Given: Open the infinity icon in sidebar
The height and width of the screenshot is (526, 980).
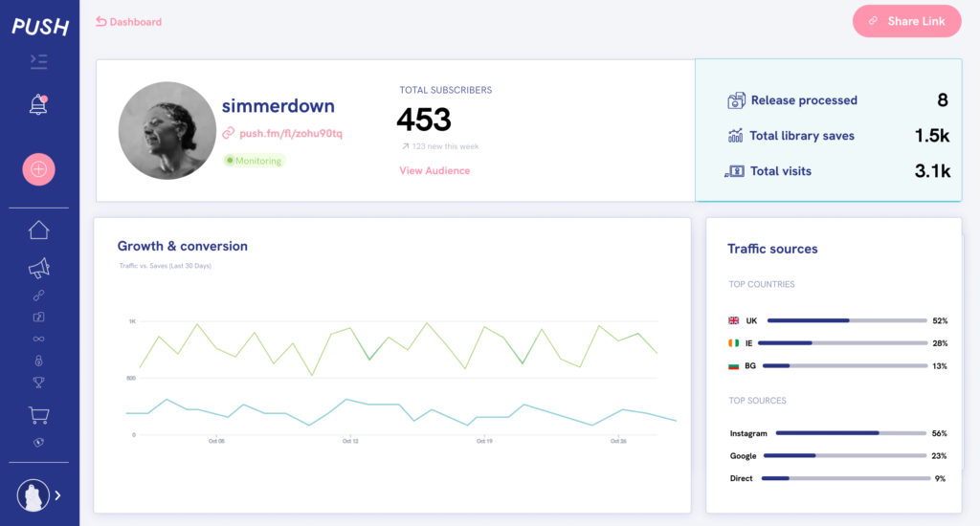Looking at the screenshot, I should 38,340.
